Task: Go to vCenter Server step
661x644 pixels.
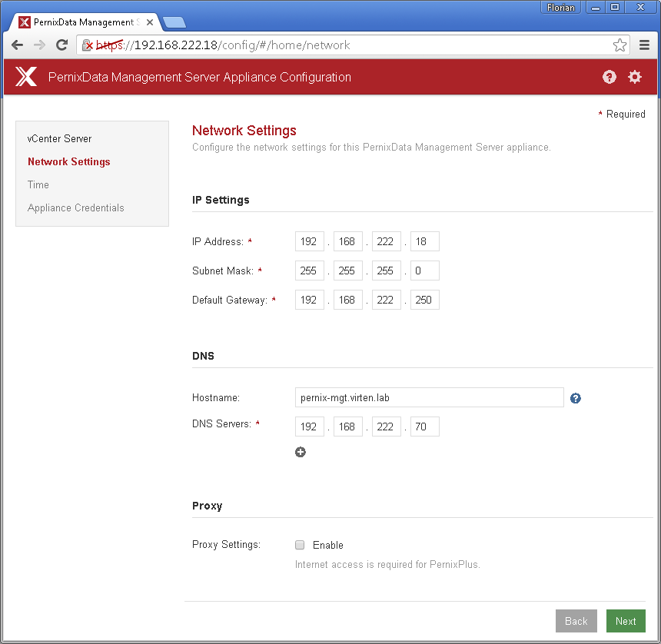Action: click(59, 138)
